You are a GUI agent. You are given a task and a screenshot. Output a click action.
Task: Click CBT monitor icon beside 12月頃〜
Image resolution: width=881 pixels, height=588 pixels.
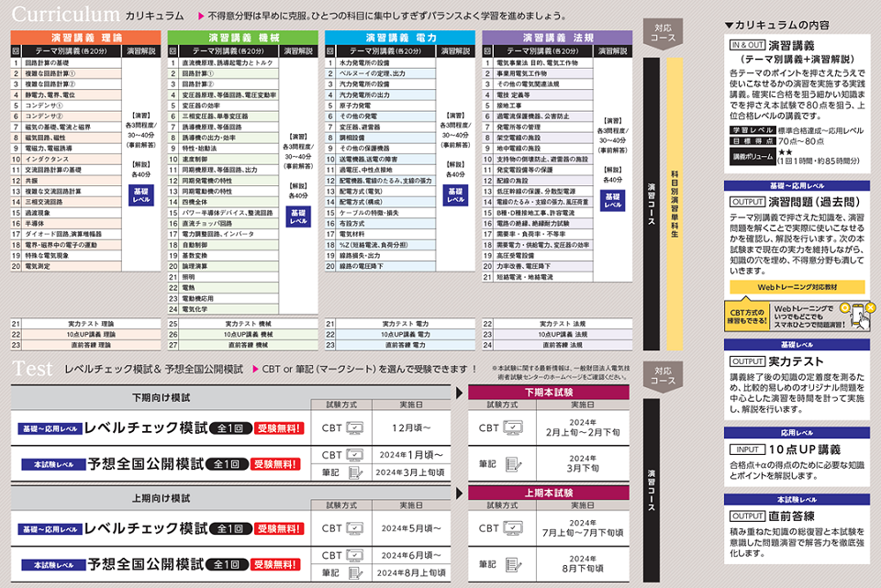point(354,428)
